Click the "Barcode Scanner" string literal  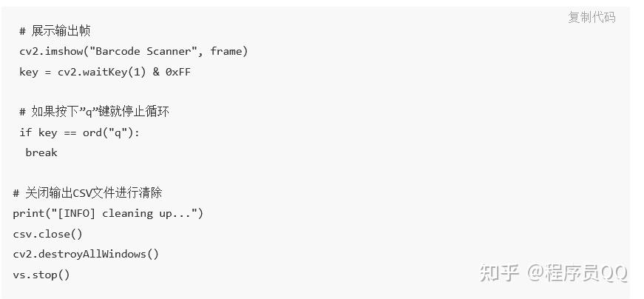pos(145,51)
